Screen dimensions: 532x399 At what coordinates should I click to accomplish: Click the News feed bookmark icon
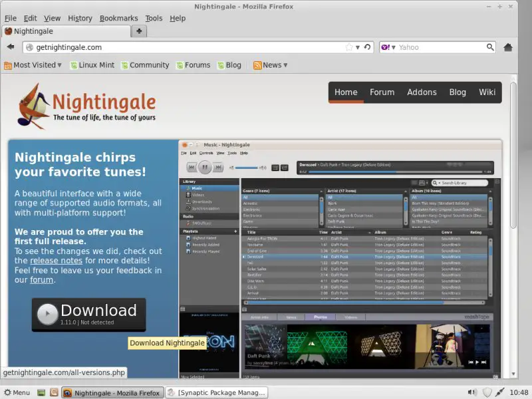point(257,65)
